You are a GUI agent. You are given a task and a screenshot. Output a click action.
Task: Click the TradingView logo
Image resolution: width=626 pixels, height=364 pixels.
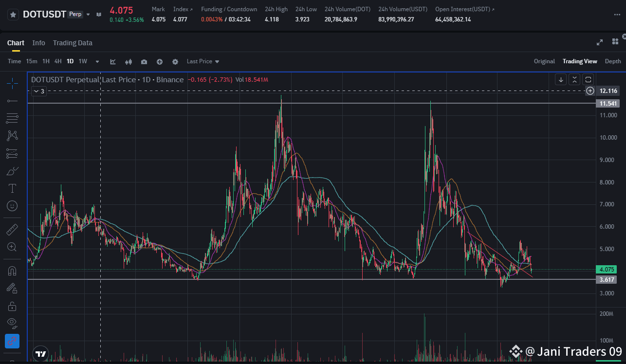click(41, 354)
